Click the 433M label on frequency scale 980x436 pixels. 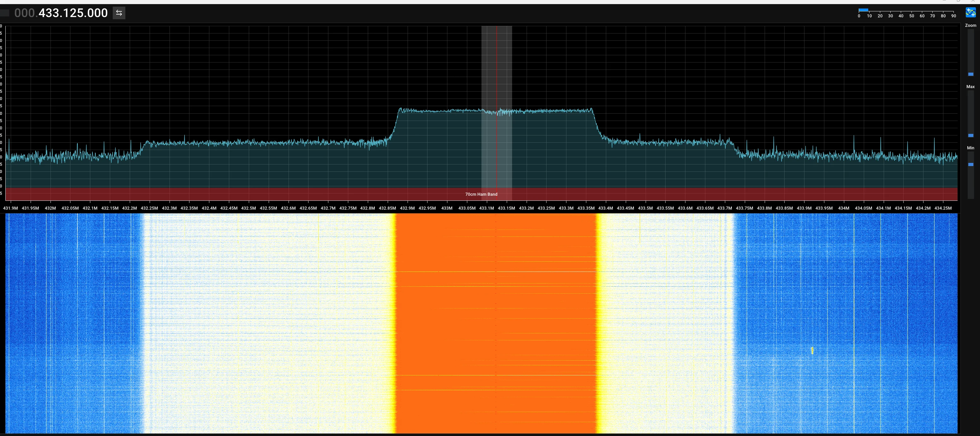tap(447, 208)
